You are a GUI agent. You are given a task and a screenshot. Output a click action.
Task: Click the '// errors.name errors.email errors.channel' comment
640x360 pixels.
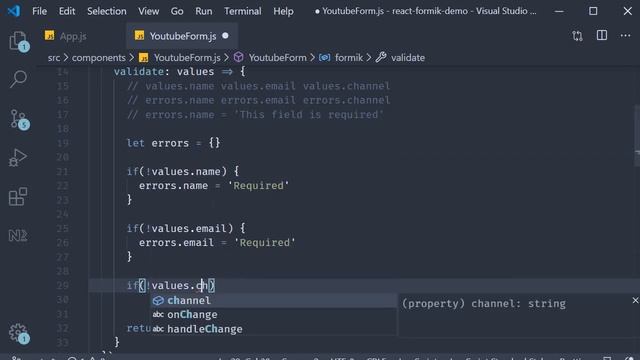(x=258, y=100)
